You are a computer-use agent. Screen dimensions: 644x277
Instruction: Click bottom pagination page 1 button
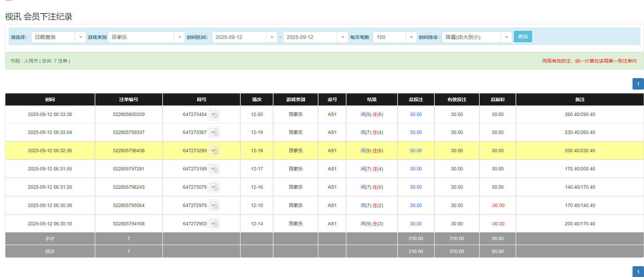point(638,272)
